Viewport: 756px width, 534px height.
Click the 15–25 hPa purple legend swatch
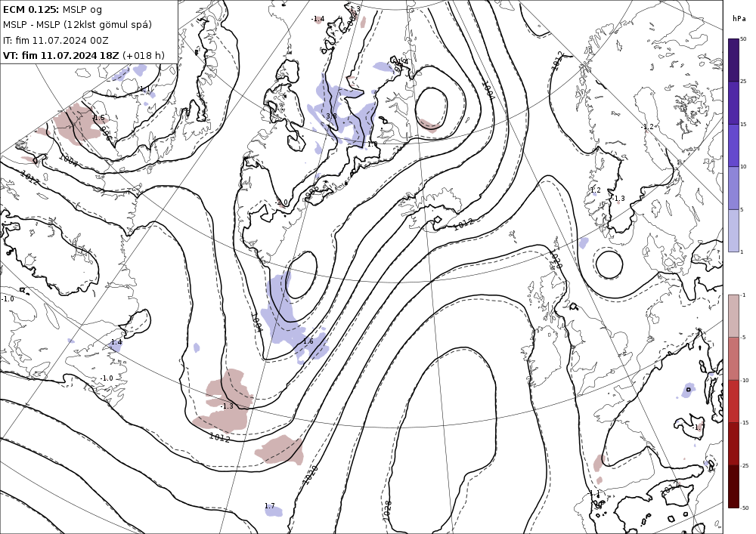(733, 103)
